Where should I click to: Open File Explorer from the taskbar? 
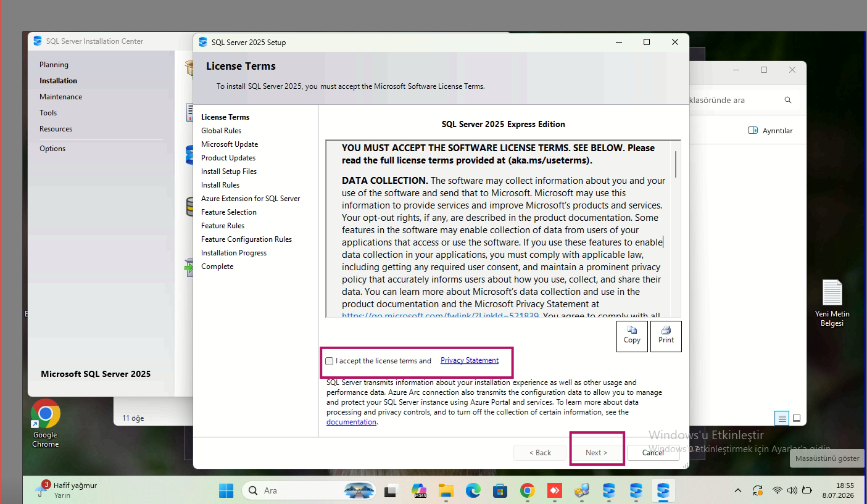coord(446,491)
